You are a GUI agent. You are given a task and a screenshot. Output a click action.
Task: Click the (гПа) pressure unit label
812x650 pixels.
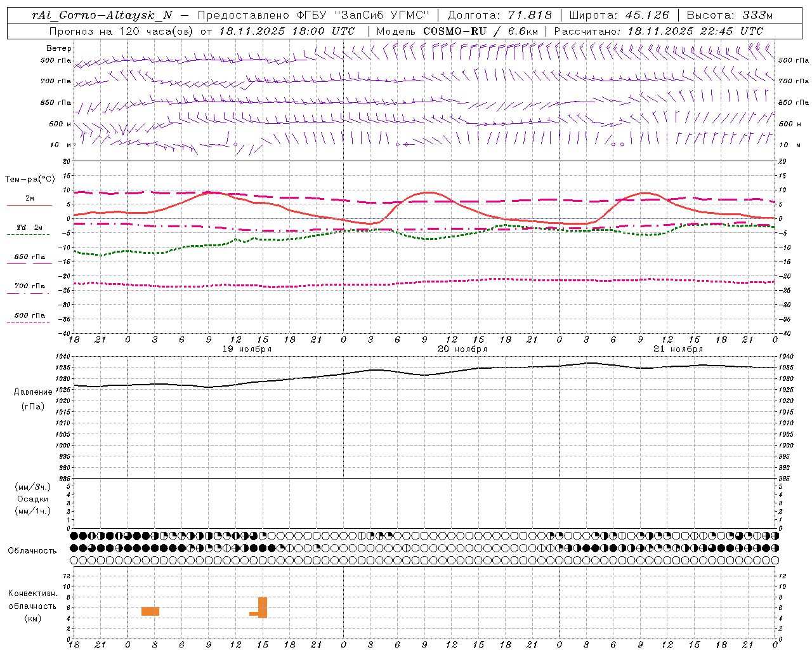click(x=33, y=407)
